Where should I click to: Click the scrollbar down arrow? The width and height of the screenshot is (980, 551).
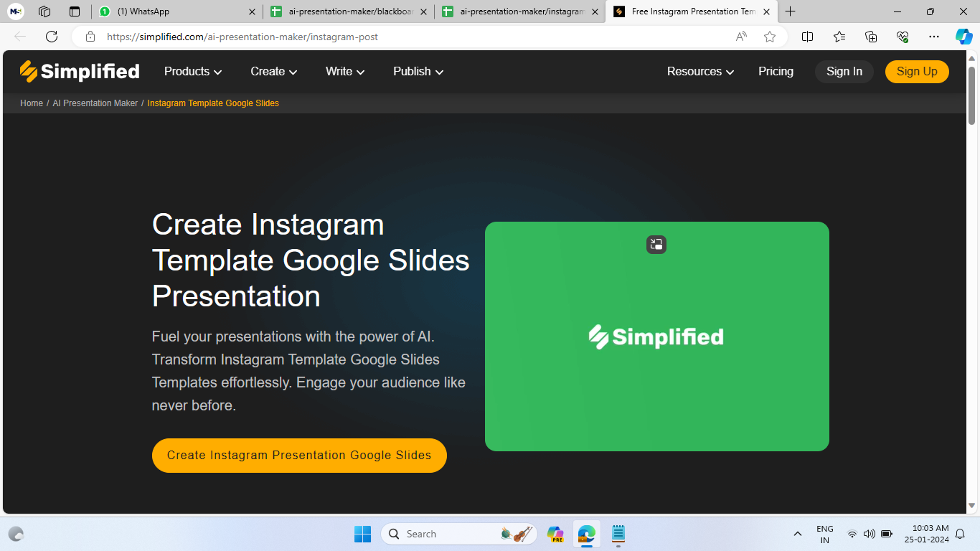[972, 506]
